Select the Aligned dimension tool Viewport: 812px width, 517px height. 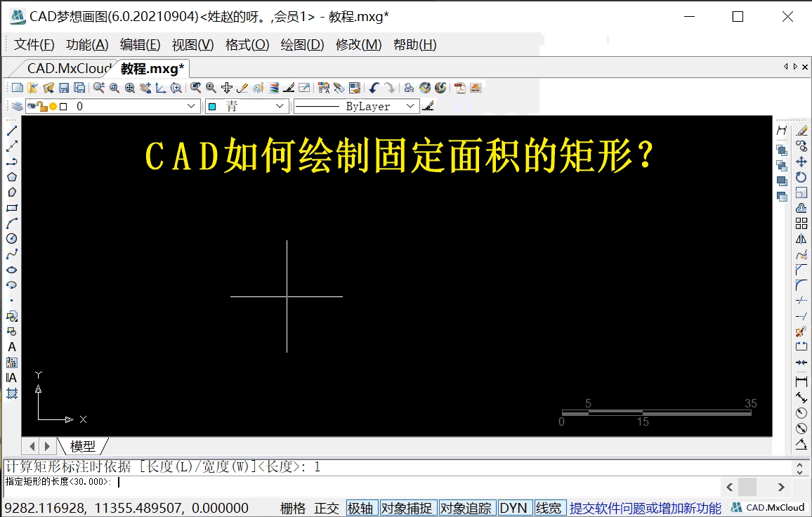click(x=801, y=398)
